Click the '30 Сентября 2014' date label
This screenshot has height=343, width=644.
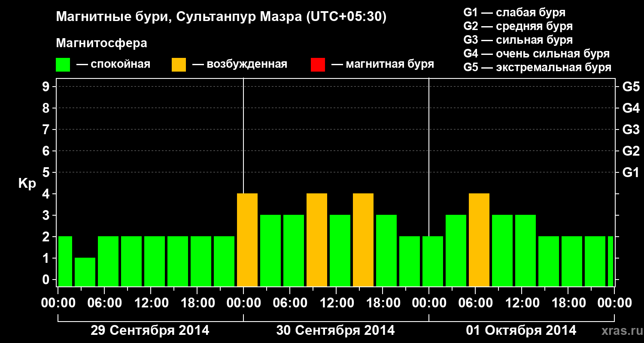coord(335,331)
